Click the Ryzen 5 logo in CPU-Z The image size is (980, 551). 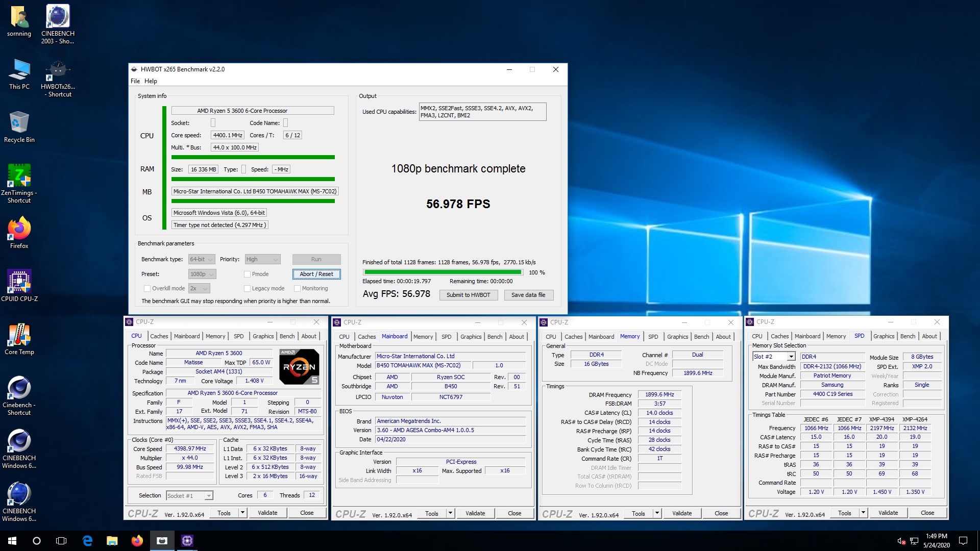click(x=299, y=366)
